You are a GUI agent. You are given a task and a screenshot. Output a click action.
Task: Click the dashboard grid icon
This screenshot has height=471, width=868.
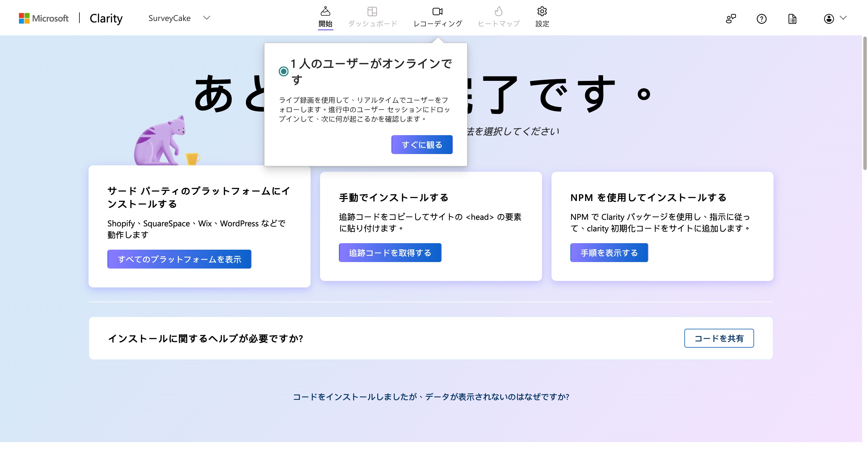[372, 11]
